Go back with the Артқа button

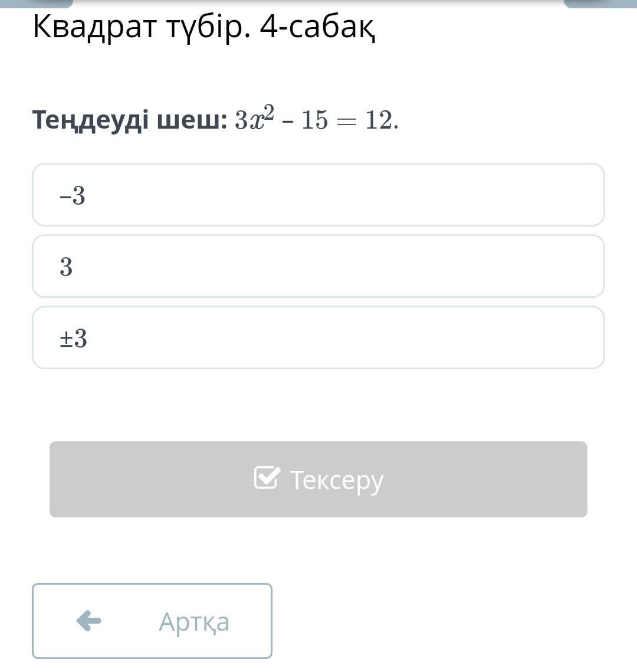[152, 621]
